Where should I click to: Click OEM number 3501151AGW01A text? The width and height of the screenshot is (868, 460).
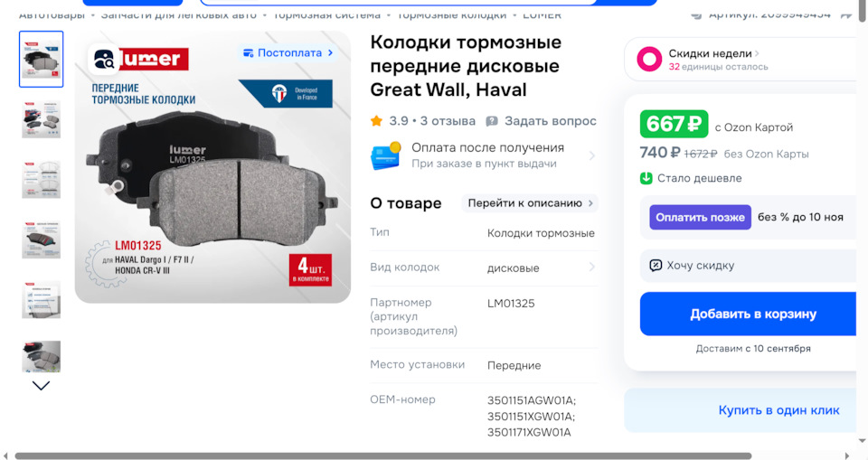(532, 400)
